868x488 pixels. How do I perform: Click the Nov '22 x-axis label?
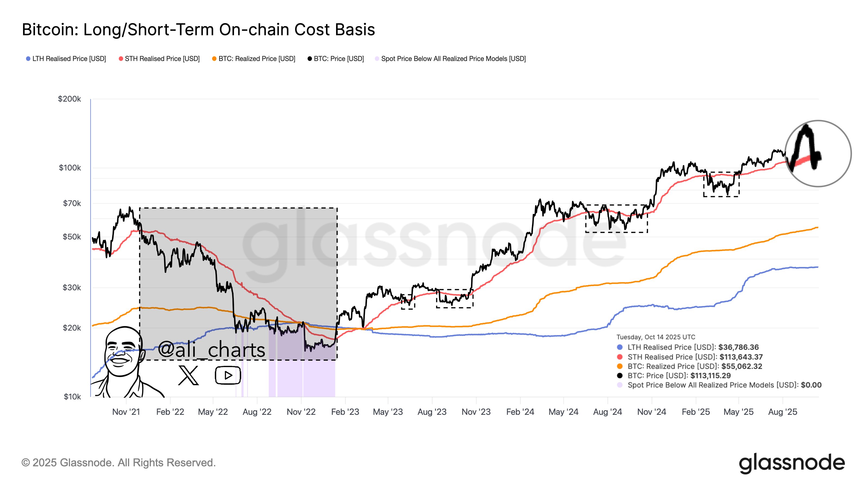301,412
